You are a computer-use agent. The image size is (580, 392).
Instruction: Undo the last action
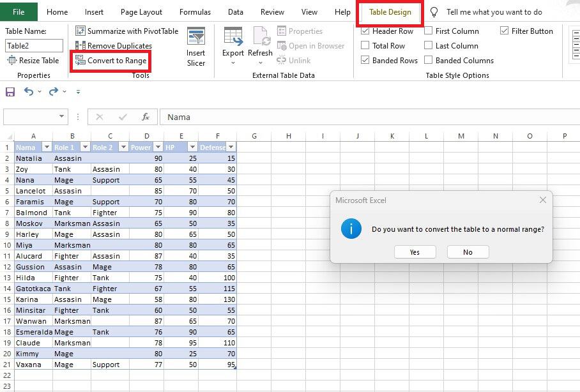(x=29, y=91)
